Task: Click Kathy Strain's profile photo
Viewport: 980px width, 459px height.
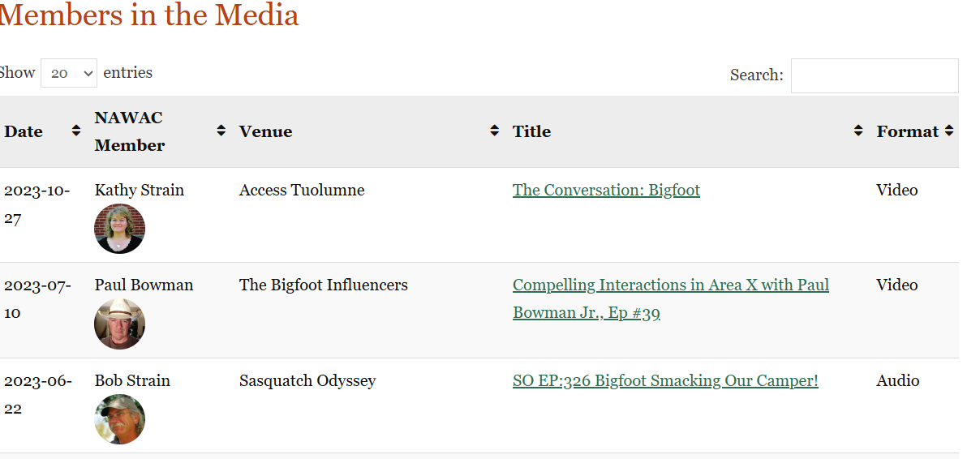Action: click(120, 229)
